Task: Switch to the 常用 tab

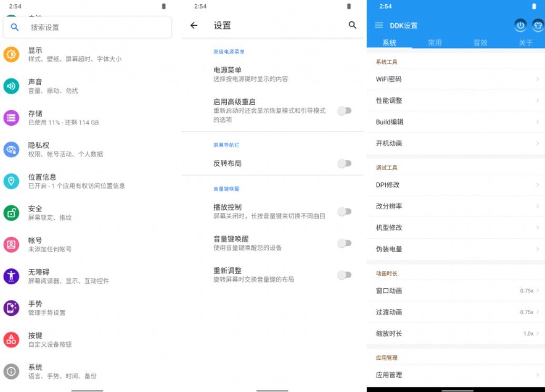Action: click(435, 43)
